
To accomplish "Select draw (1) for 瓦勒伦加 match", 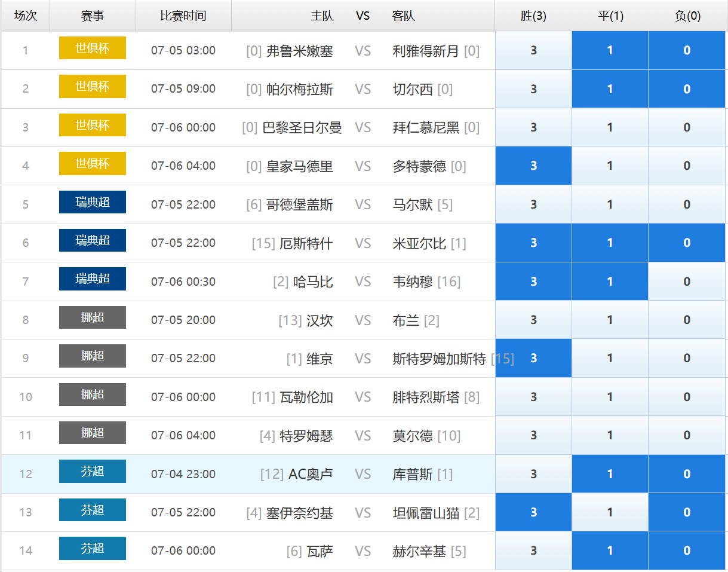I will point(610,397).
